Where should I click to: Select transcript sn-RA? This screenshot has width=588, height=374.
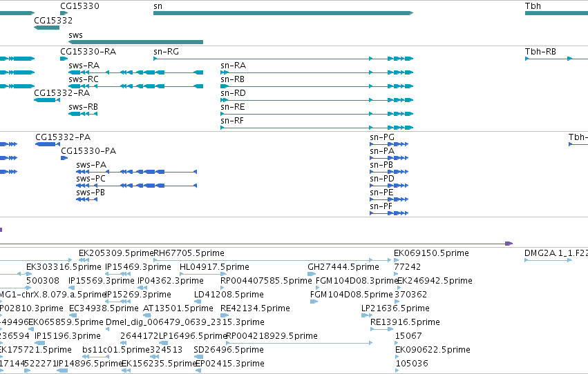coord(317,72)
